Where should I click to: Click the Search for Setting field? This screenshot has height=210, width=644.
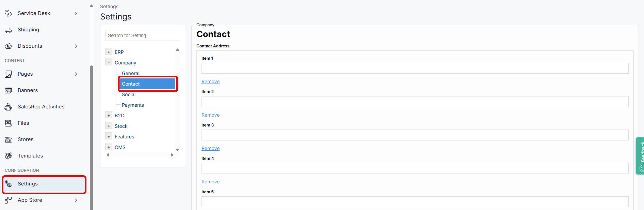tap(142, 35)
